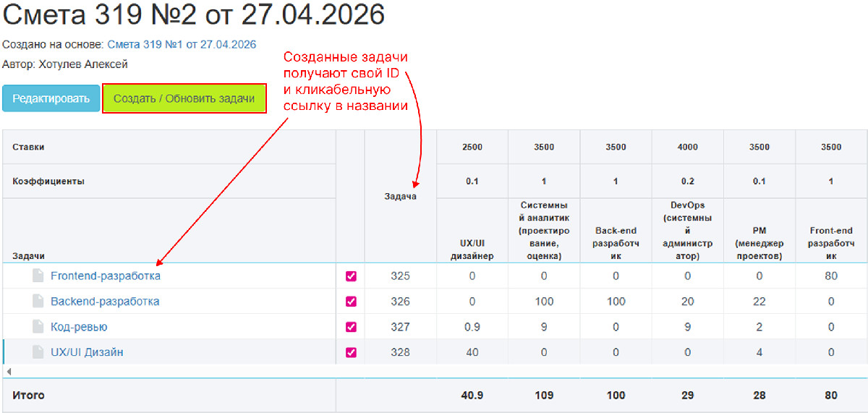Click the document icon beside Backend-разработка
This screenshot has height=413, width=868.
[38, 302]
